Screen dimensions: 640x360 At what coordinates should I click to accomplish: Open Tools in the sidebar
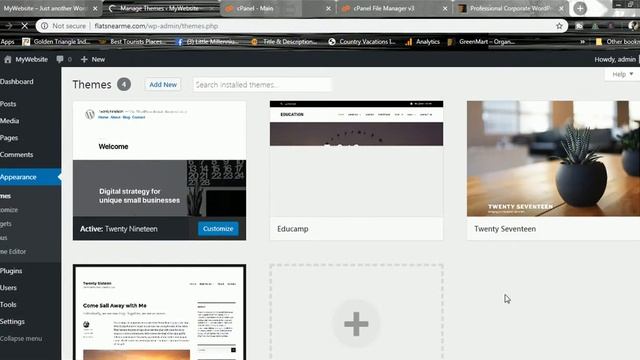coord(8,305)
